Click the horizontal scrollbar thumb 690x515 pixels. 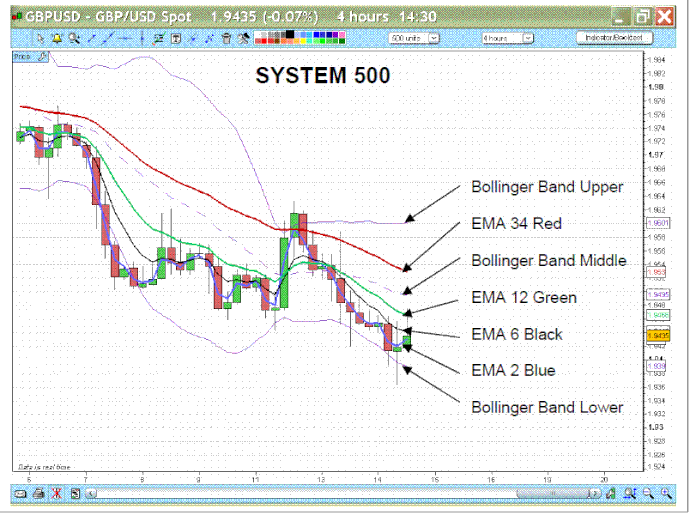click(x=553, y=493)
